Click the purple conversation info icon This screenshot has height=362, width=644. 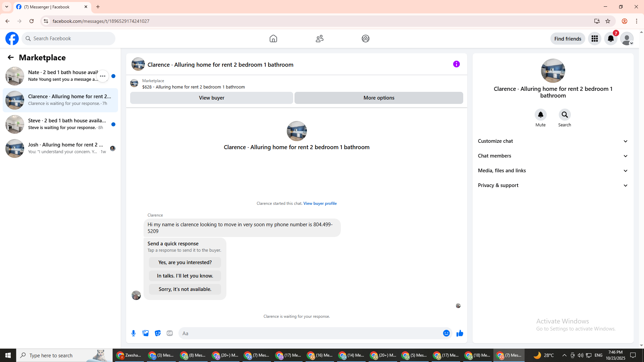[x=456, y=64]
